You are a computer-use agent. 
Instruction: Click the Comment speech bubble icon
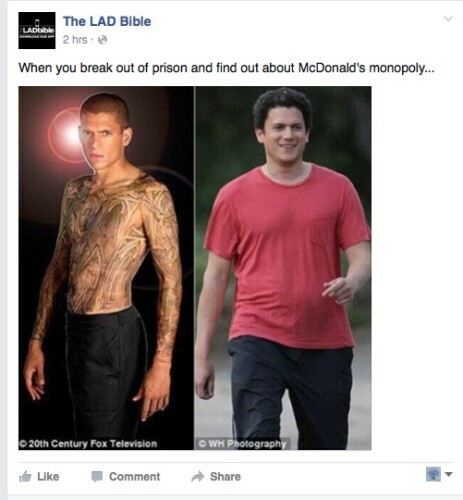coord(97,477)
